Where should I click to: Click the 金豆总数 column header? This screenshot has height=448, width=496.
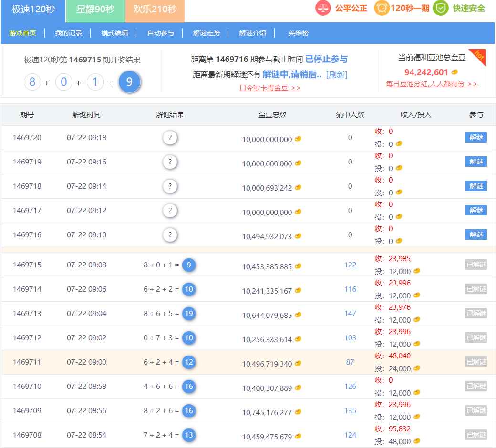click(272, 115)
